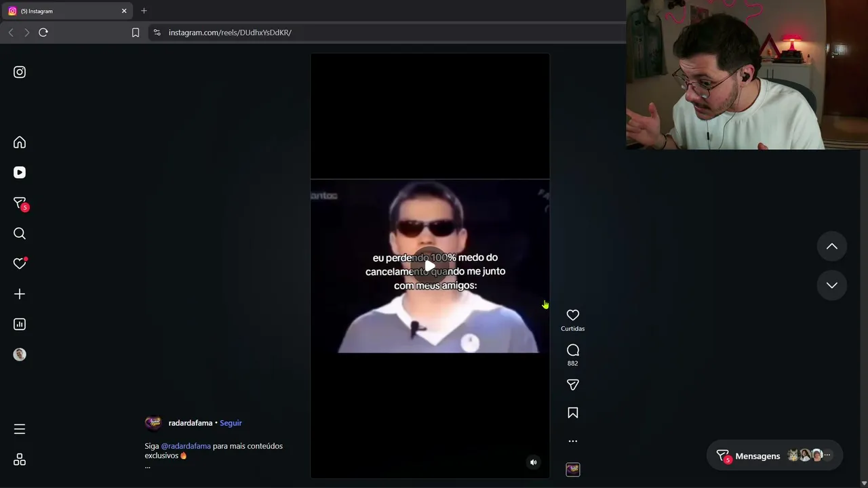The image size is (868, 488).
Task: Open the dashboard insights icon in the sidebar
Action: pos(20,324)
